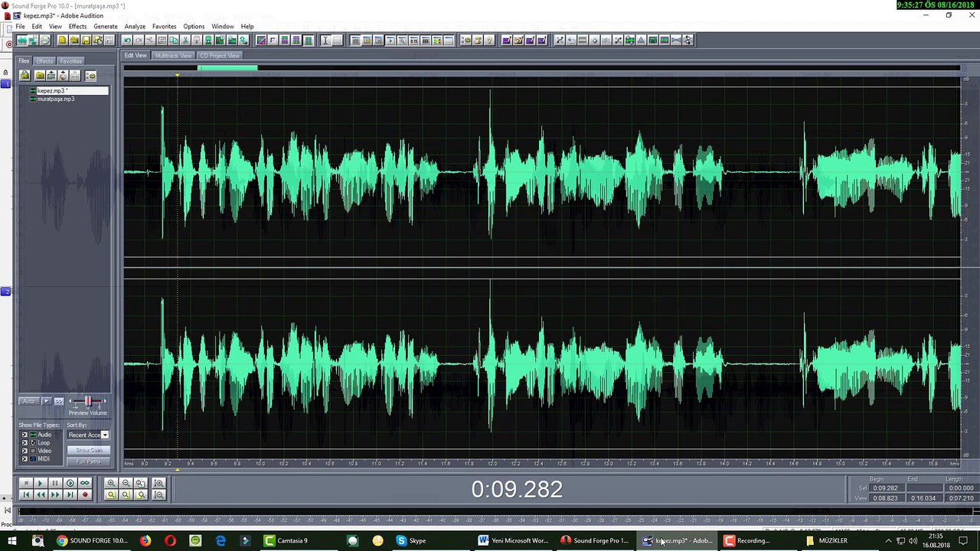Click the Cut scissors toolbar icon
This screenshot has height=551, width=980.
click(185, 40)
